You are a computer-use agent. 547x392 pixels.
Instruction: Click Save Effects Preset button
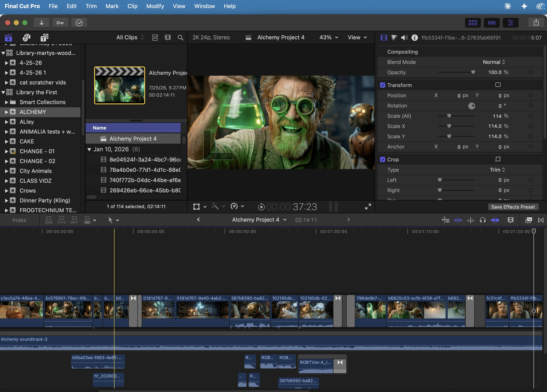pyautogui.click(x=513, y=207)
